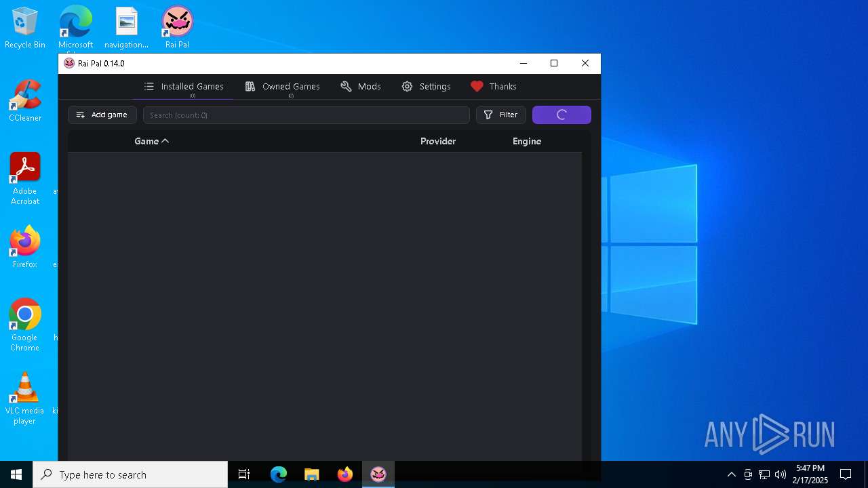Click the Thanks heart icon
Image resolution: width=868 pixels, height=488 pixels.
pyautogui.click(x=477, y=87)
